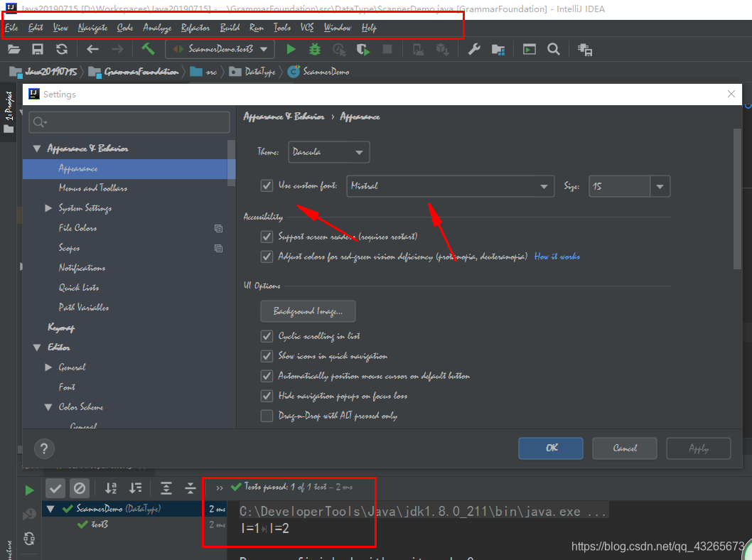Viewport: 752px width, 560px height.
Task: Open the How it works link
Action: coord(557,257)
